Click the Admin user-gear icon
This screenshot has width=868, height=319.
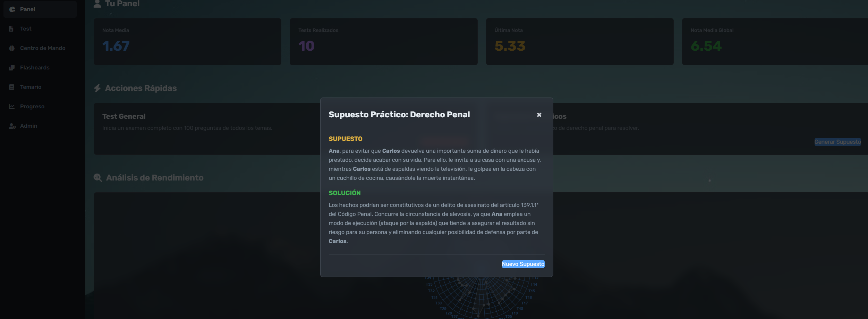click(12, 126)
